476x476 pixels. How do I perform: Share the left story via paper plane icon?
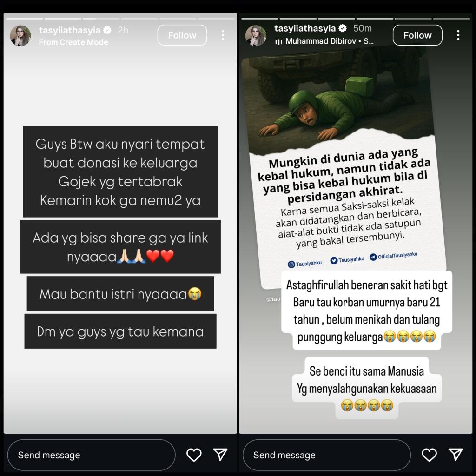click(220, 455)
